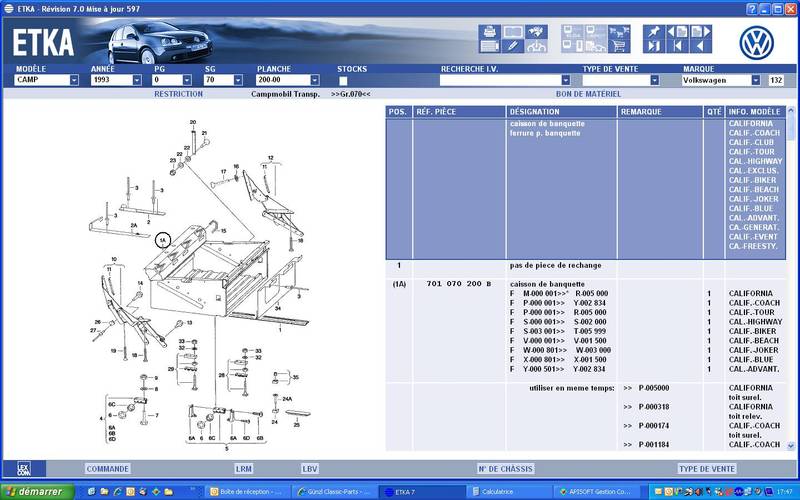800x500 pixels.
Task: Switch to Boîte de réception taskbar item
Action: click(x=247, y=492)
